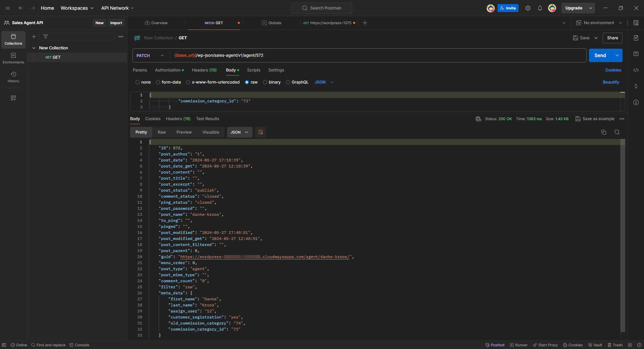Open the response JSON format dropdown

239,132
